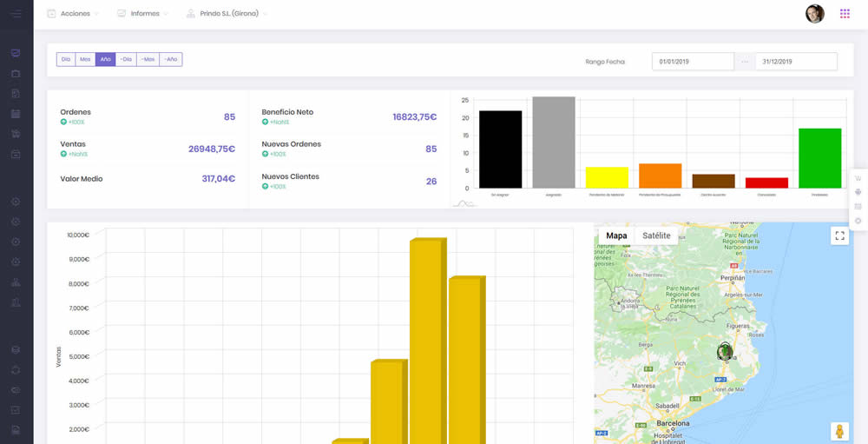Image resolution: width=868 pixels, height=444 pixels.
Task: Click the brown bar in status chart
Action: click(x=713, y=182)
